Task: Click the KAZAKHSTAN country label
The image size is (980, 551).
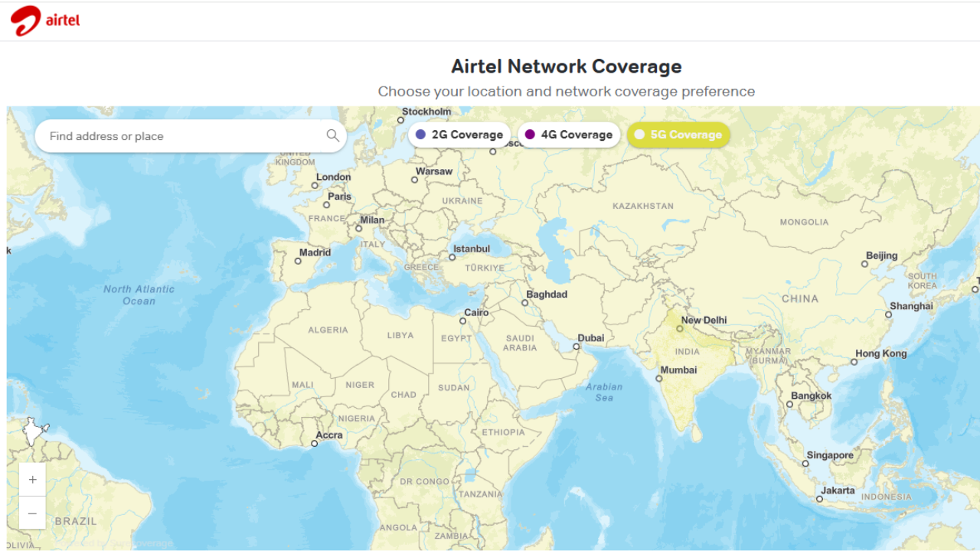Action: coord(643,206)
